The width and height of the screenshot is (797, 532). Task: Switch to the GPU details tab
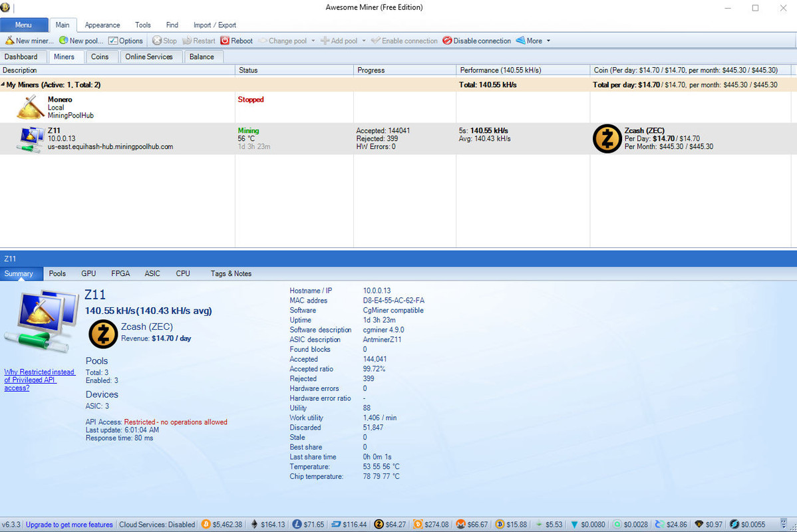[88, 273]
